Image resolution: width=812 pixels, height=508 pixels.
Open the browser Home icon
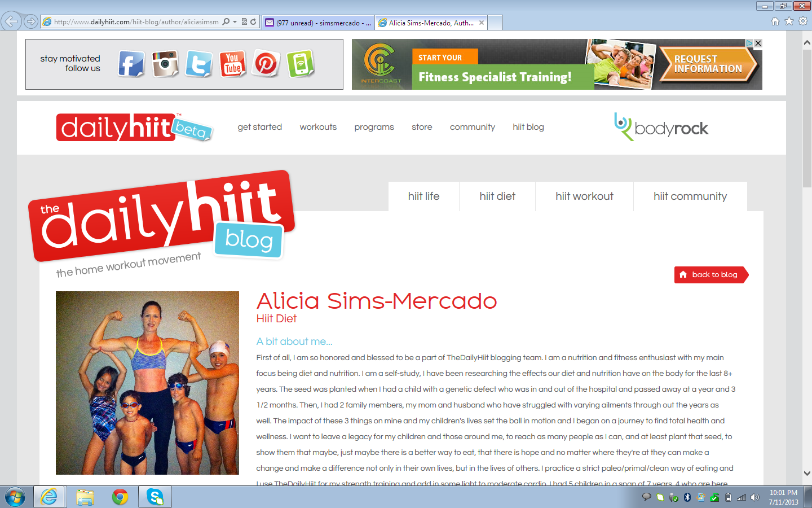point(775,21)
